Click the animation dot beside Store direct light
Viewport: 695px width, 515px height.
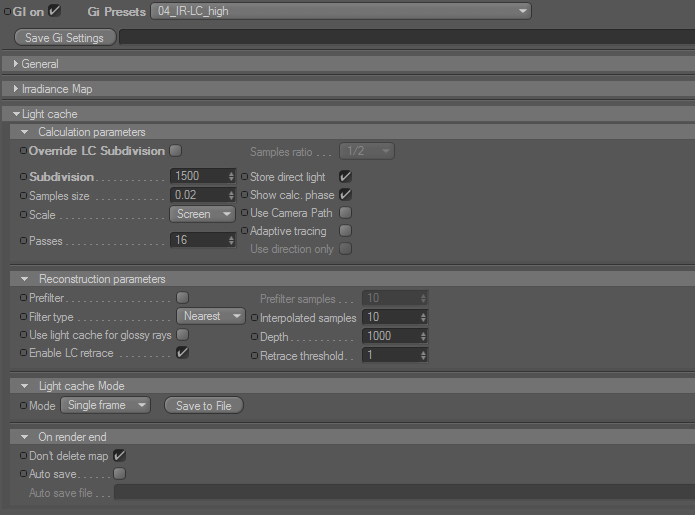(244, 176)
